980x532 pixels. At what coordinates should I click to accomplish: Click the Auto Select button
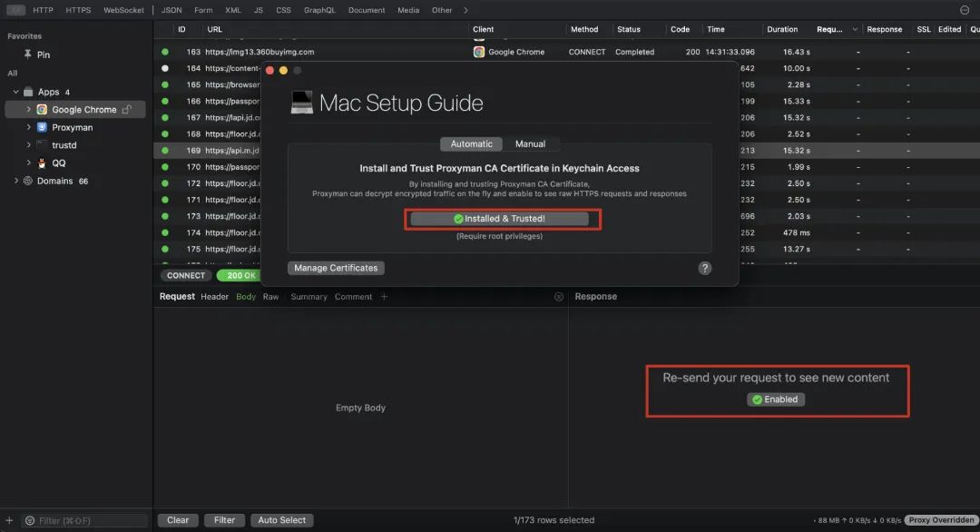tap(282, 520)
